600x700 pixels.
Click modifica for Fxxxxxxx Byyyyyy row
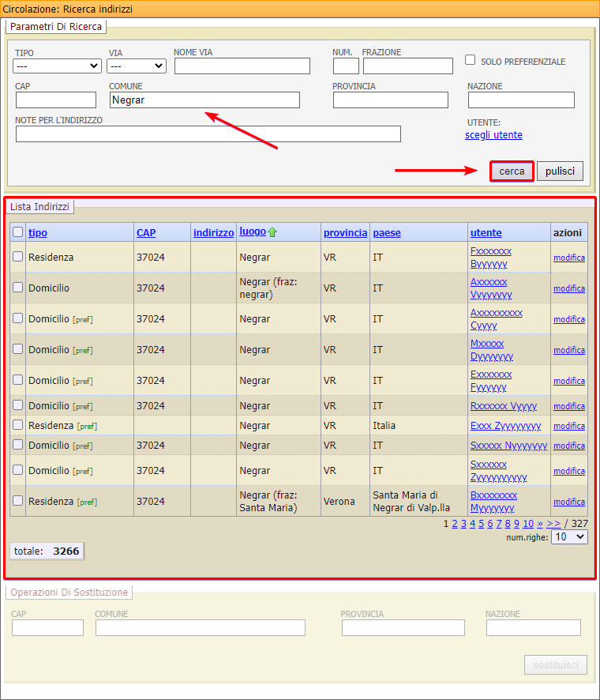coord(568,258)
